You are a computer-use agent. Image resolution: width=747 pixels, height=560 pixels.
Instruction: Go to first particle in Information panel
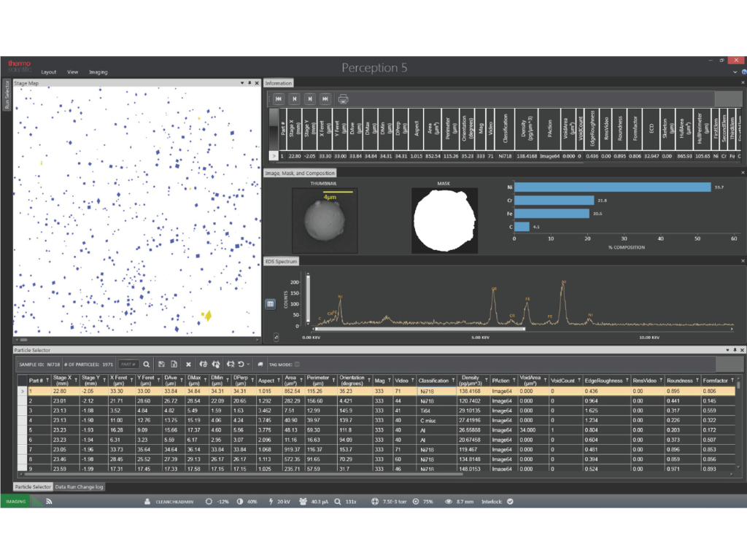pyautogui.click(x=279, y=99)
